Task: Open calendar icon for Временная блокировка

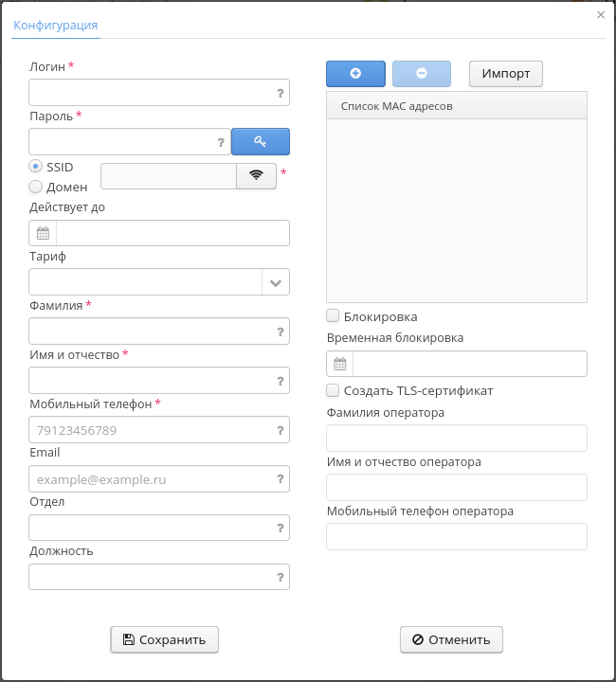Action: (340, 364)
